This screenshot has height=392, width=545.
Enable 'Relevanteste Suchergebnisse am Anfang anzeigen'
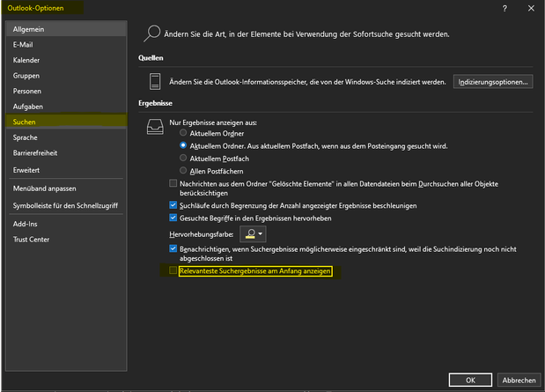pyautogui.click(x=173, y=270)
